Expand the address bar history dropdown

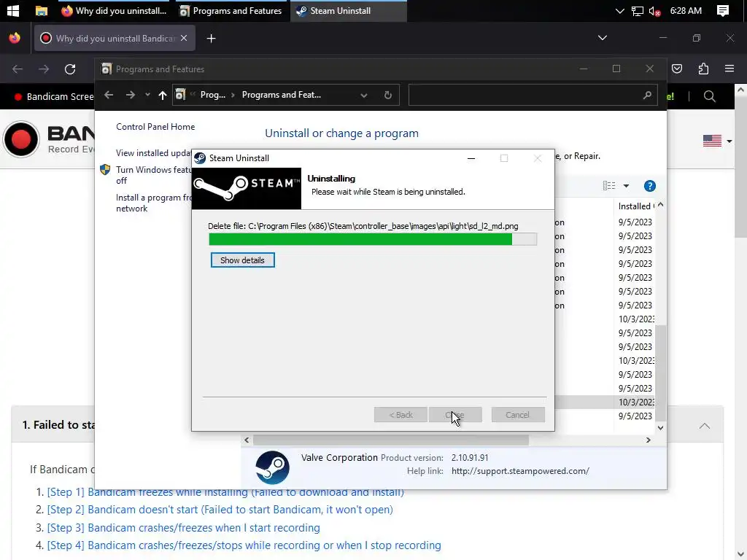pyautogui.click(x=364, y=96)
